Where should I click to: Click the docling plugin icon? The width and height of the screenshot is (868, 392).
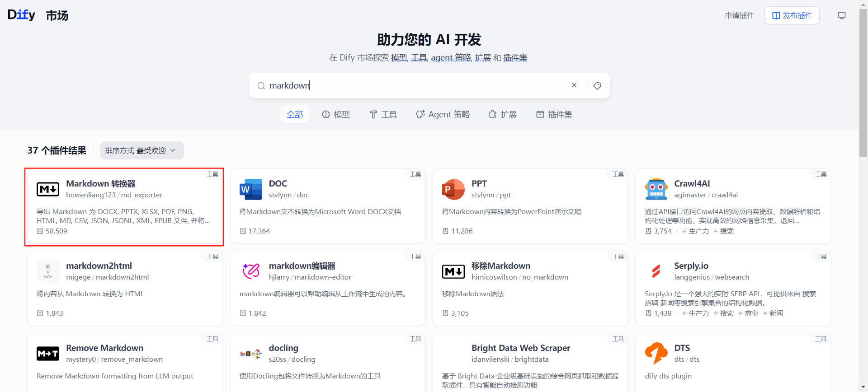click(x=251, y=354)
